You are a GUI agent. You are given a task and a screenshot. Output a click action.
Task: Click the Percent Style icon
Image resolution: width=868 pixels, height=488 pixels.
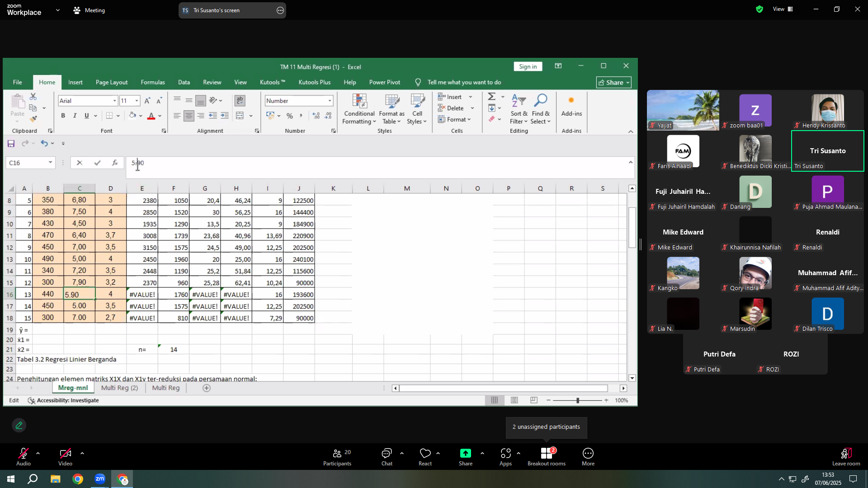coord(290,116)
